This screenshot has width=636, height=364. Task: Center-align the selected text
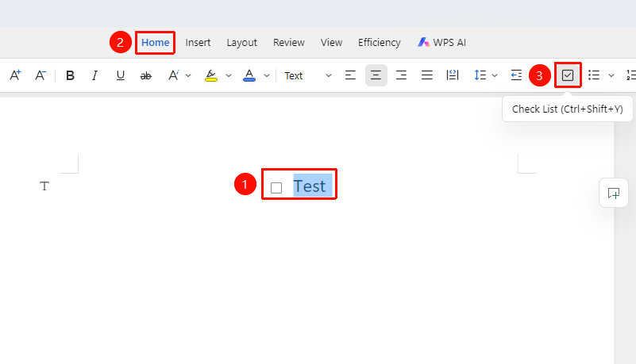376,75
